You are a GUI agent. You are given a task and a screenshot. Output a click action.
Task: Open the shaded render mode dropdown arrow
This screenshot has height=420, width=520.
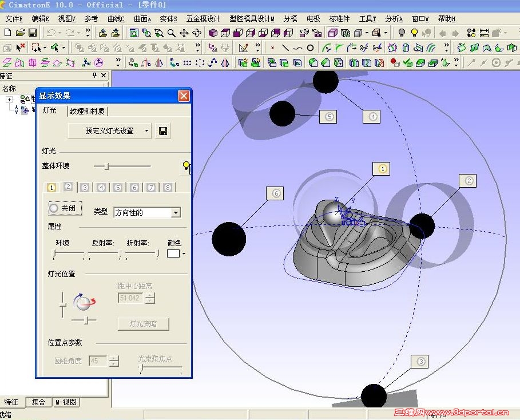[x=367, y=33]
